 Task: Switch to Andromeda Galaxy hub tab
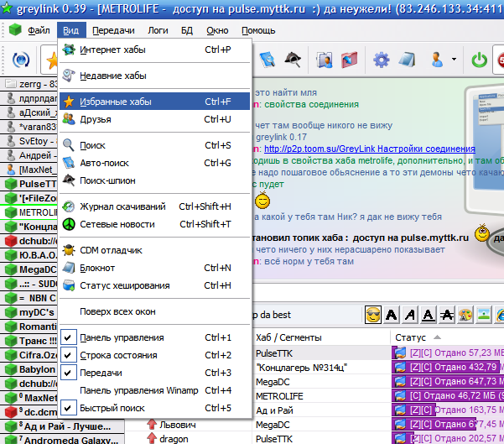(x=62, y=440)
